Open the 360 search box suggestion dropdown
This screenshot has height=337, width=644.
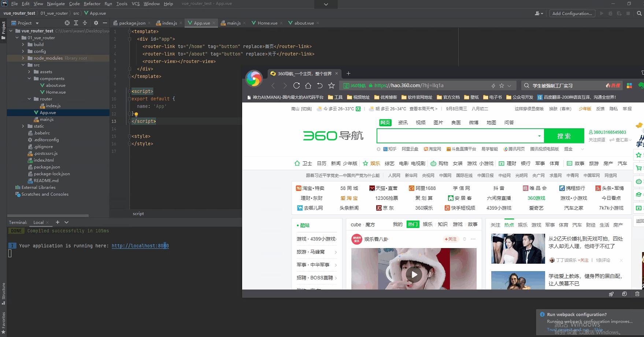click(x=539, y=136)
